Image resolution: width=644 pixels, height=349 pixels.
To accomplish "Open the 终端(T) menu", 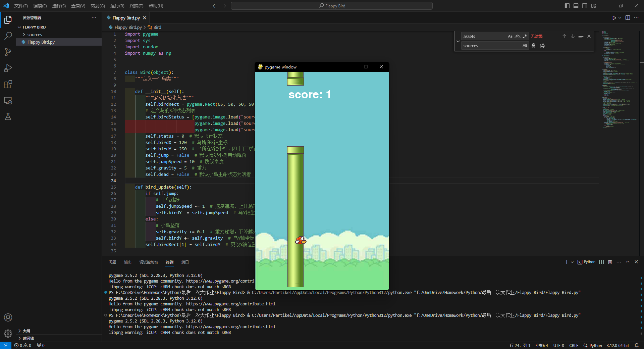I will [x=136, y=6].
